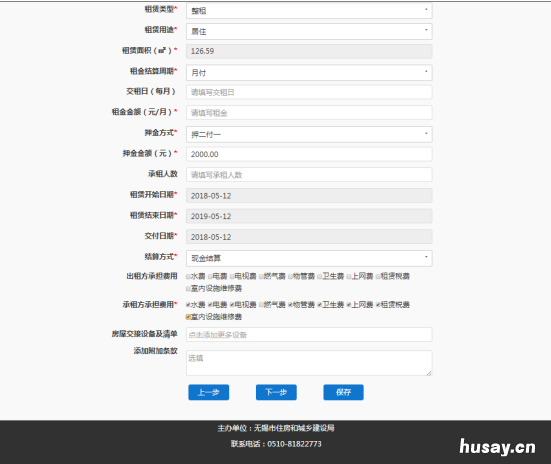Click the 押金金额 field showing 2000.00
551x464 pixels.
click(x=309, y=154)
